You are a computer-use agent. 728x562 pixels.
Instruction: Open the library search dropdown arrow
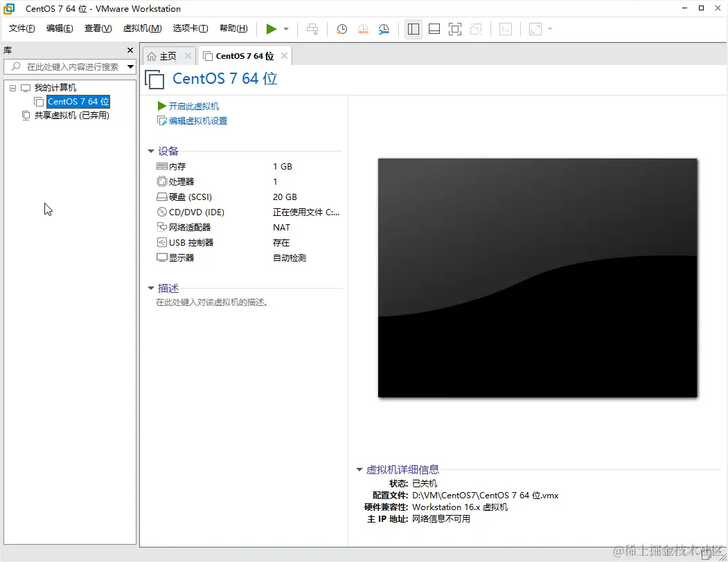[130, 67]
